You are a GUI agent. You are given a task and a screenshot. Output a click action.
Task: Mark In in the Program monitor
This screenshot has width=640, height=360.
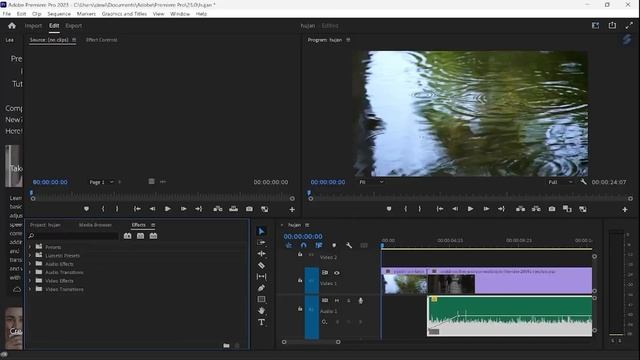tap(405, 209)
